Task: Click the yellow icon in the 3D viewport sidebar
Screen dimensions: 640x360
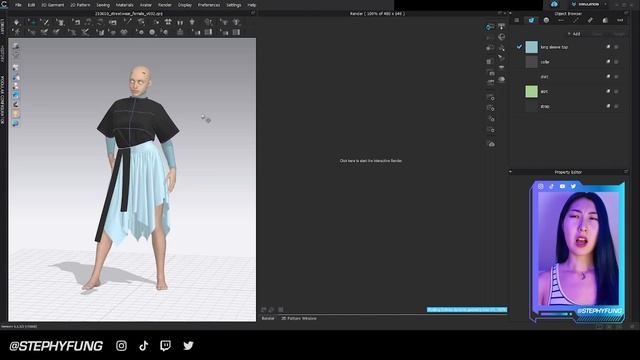Action: [16, 114]
